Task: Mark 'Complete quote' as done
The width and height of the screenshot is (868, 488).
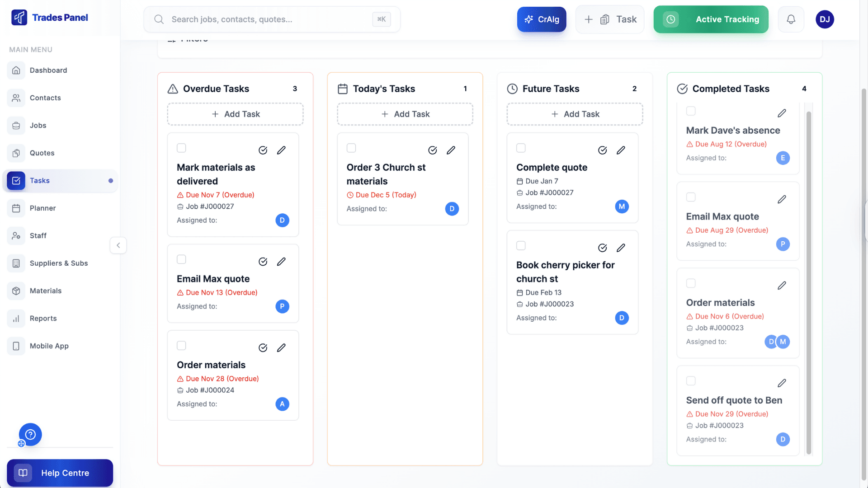Action: tap(602, 150)
